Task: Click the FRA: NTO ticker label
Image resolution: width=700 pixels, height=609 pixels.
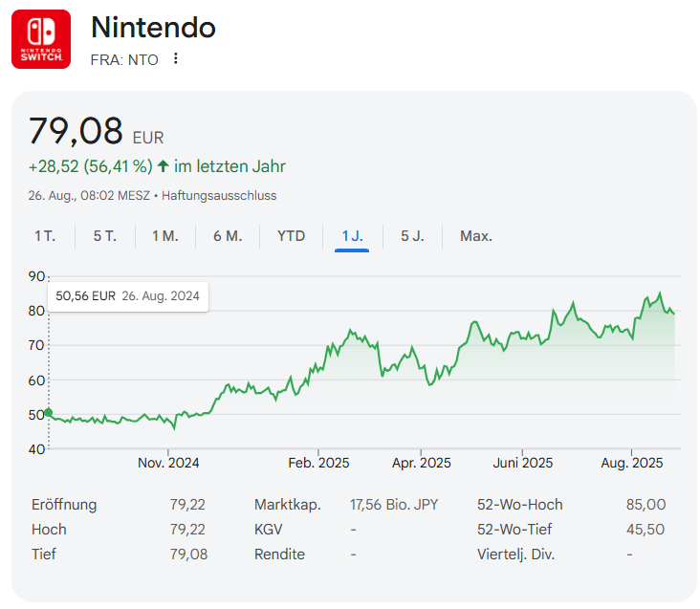Action: pyautogui.click(x=124, y=59)
